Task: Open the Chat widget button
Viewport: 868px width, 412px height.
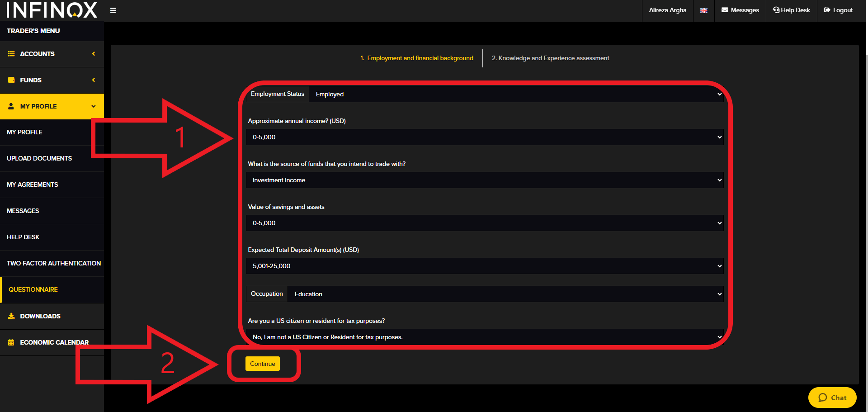Action: [832, 398]
